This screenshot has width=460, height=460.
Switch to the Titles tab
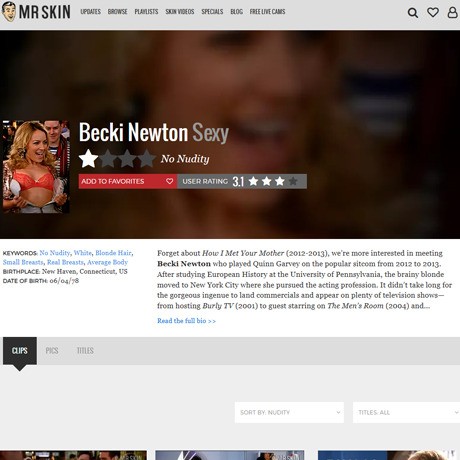click(85, 351)
